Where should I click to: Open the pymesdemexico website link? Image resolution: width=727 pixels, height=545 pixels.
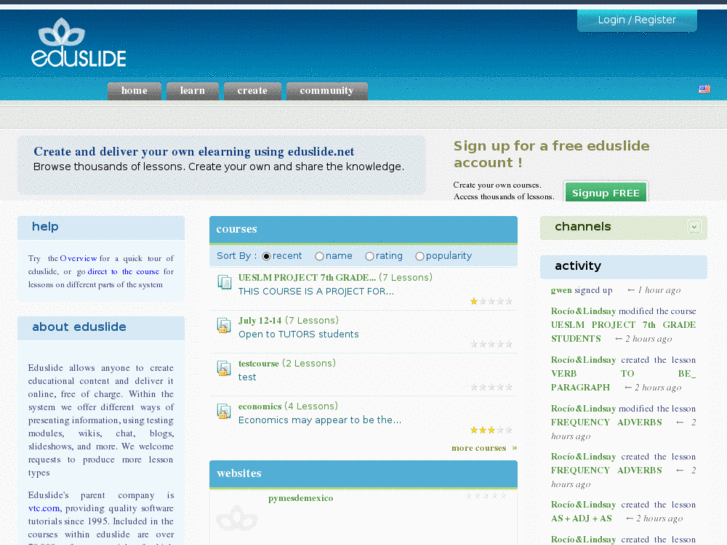pos(300,498)
